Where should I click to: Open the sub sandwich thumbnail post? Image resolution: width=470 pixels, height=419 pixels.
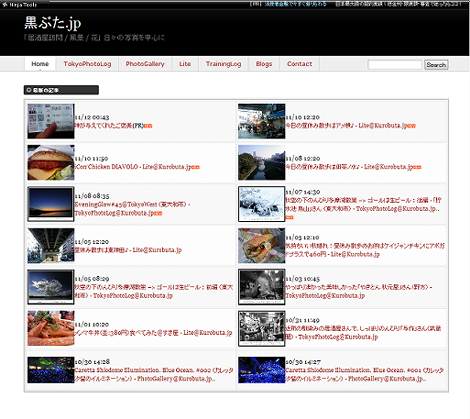click(261, 246)
